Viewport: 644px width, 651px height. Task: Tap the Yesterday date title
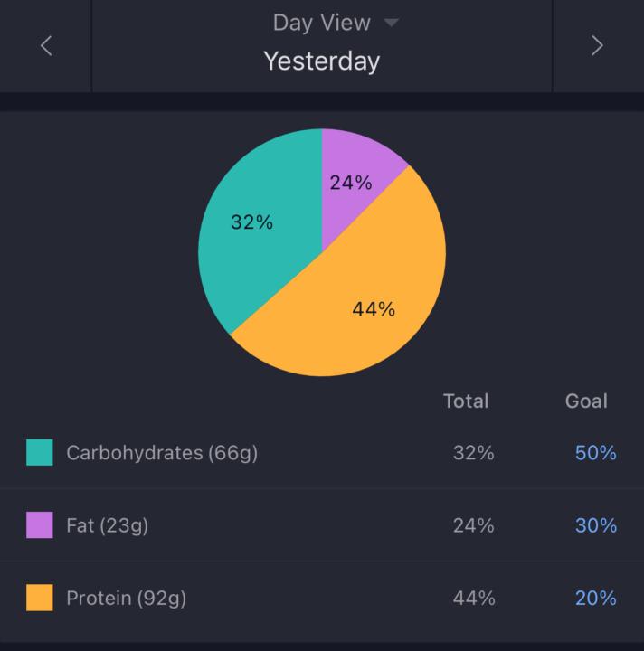coord(321,61)
